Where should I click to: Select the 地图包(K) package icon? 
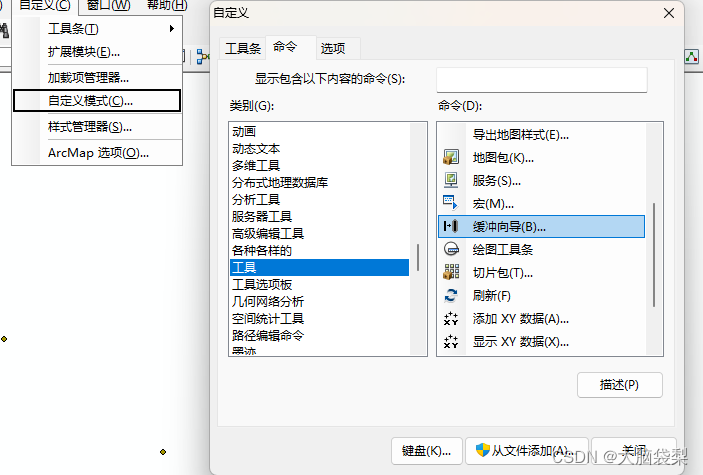pyautogui.click(x=451, y=157)
